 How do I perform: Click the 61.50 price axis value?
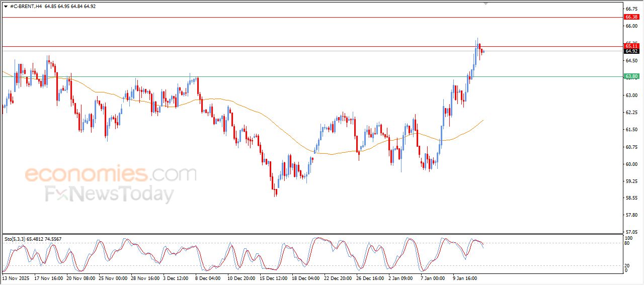pyautogui.click(x=631, y=130)
